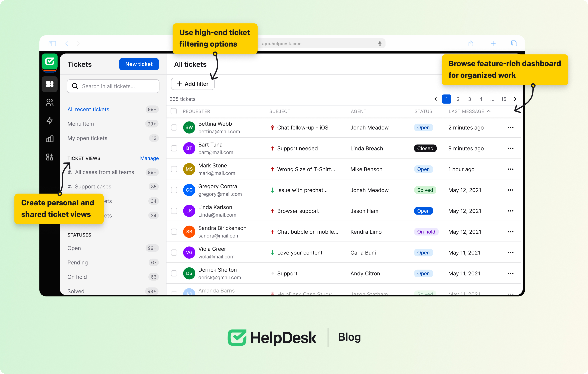Open the Pending status view
Viewport: 588px width, 374px height.
tap(78, 262)
